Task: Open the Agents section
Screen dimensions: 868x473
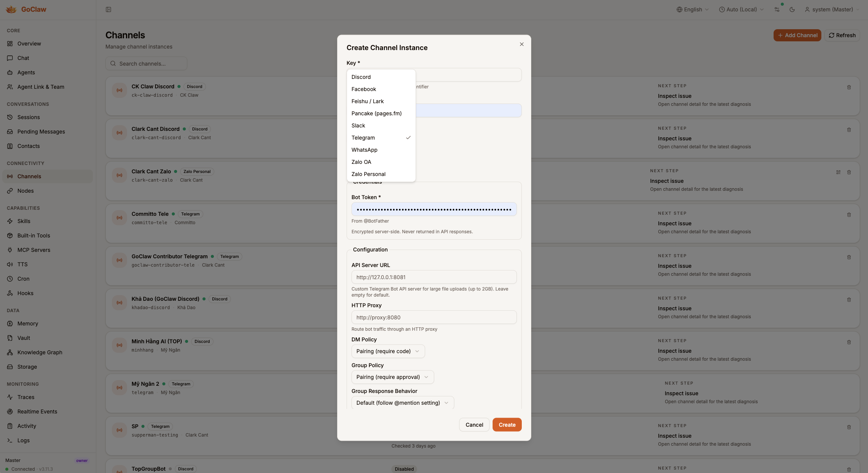Action: click(48, 72)
